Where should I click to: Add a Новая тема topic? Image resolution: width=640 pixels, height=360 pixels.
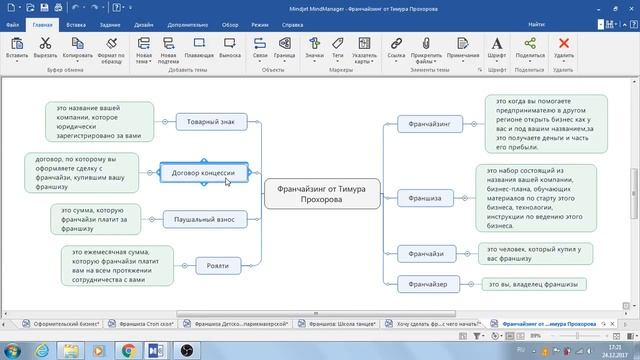point(144,43)
